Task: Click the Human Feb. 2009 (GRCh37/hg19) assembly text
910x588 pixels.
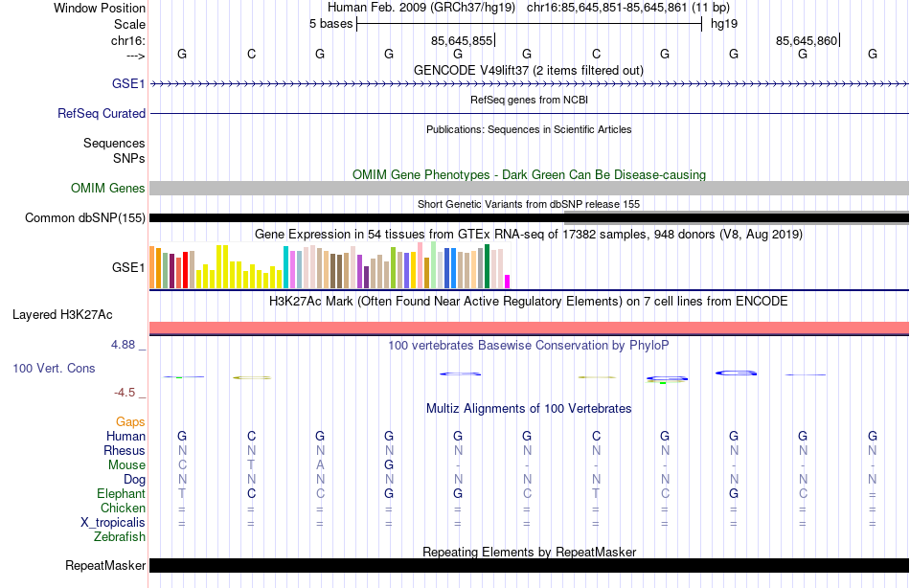Action: [x=421, y=8]
